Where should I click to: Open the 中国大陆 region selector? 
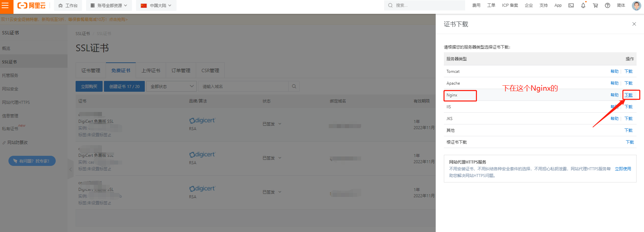156,5
